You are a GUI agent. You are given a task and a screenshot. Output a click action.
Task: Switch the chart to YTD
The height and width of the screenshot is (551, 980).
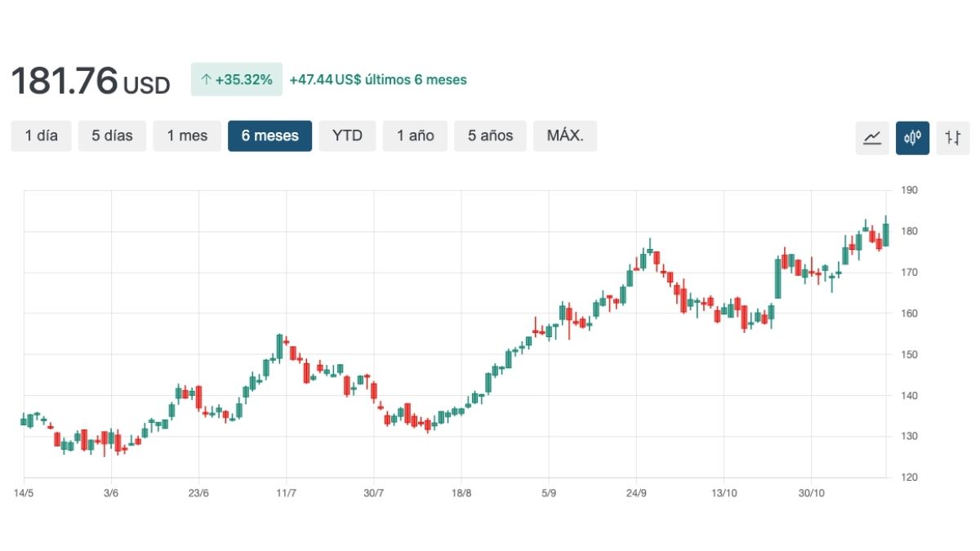click(x=347, y=136)
